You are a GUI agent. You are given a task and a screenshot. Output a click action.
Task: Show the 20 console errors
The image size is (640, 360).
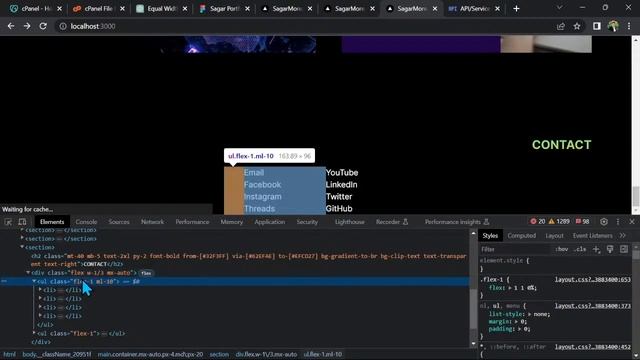(x=537, y=222)
